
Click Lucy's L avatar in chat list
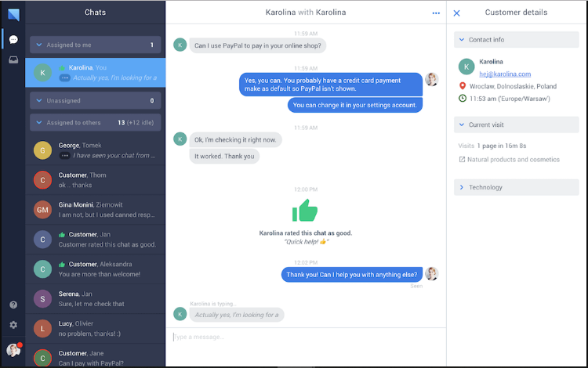[x=43, y=328]
